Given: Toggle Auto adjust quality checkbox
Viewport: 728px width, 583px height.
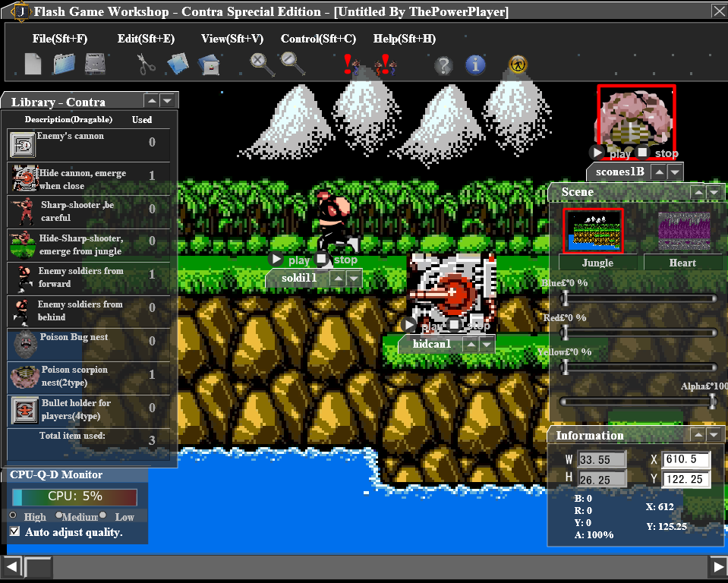Looking at the screenshot, I should 15,531.
